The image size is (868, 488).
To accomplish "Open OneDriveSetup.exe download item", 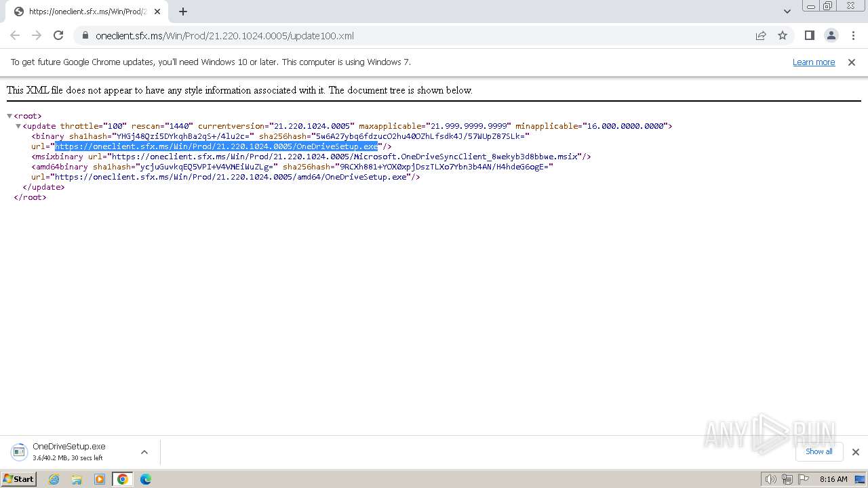I will click(x=69, y=451).
